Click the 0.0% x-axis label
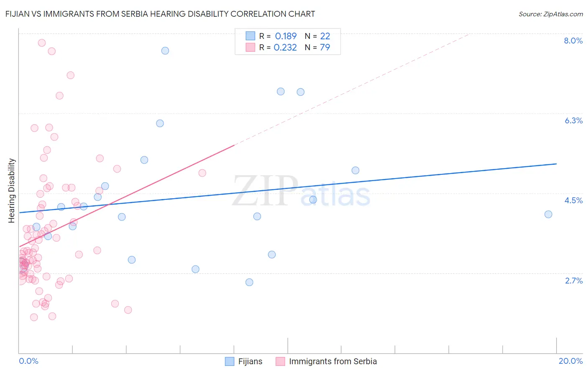 (x=28, y=361)
